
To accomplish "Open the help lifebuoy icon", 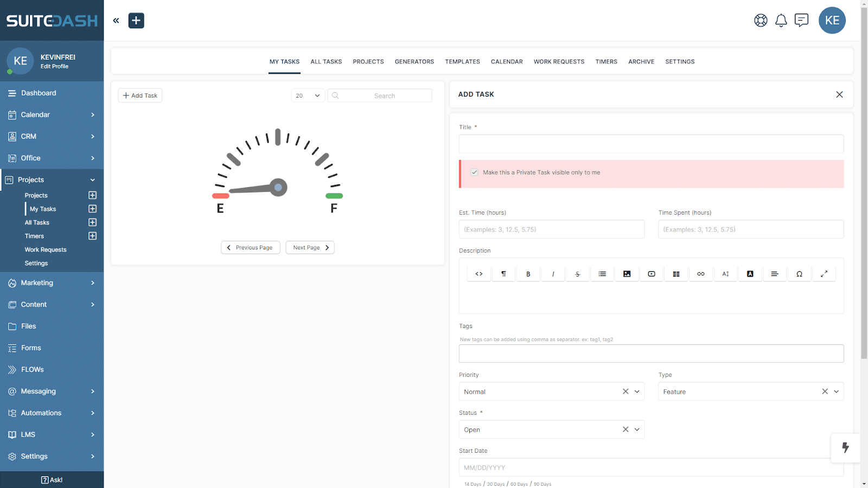I will click(761, 20).
